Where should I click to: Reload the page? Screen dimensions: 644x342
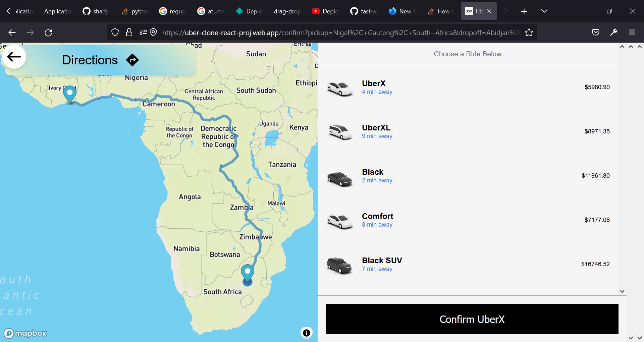click(x=48, y=33)
